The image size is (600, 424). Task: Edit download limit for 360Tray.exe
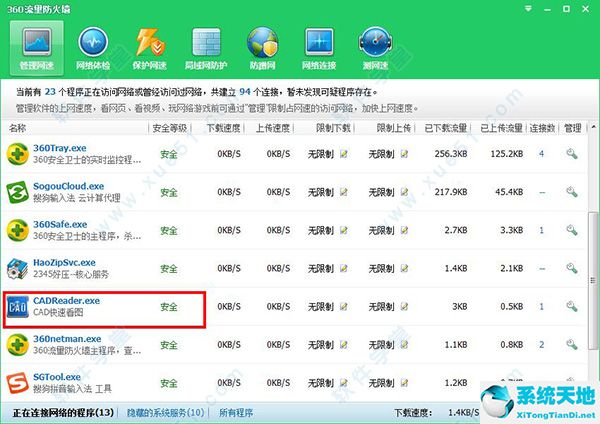pos(344,154)
